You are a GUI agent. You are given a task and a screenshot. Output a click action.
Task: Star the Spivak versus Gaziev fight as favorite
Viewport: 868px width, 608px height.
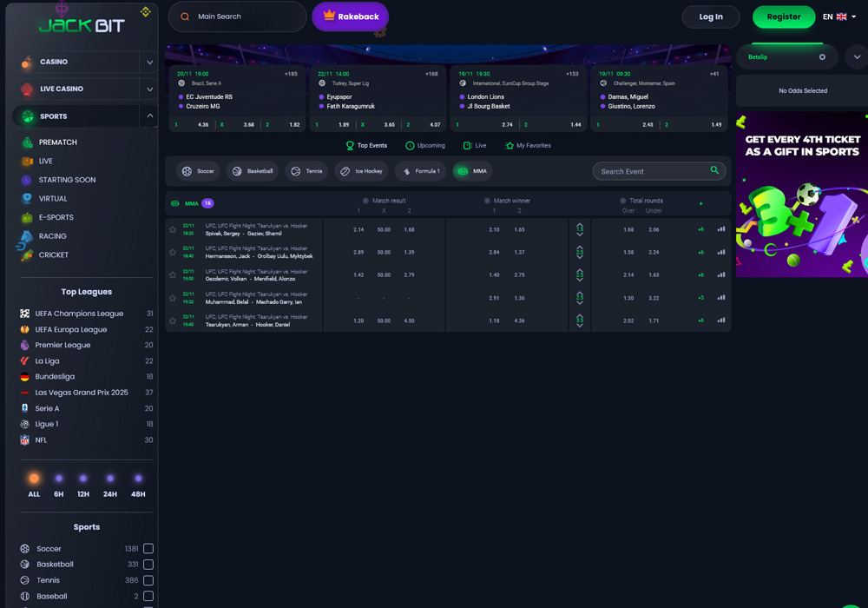click(x=174, y=230)
